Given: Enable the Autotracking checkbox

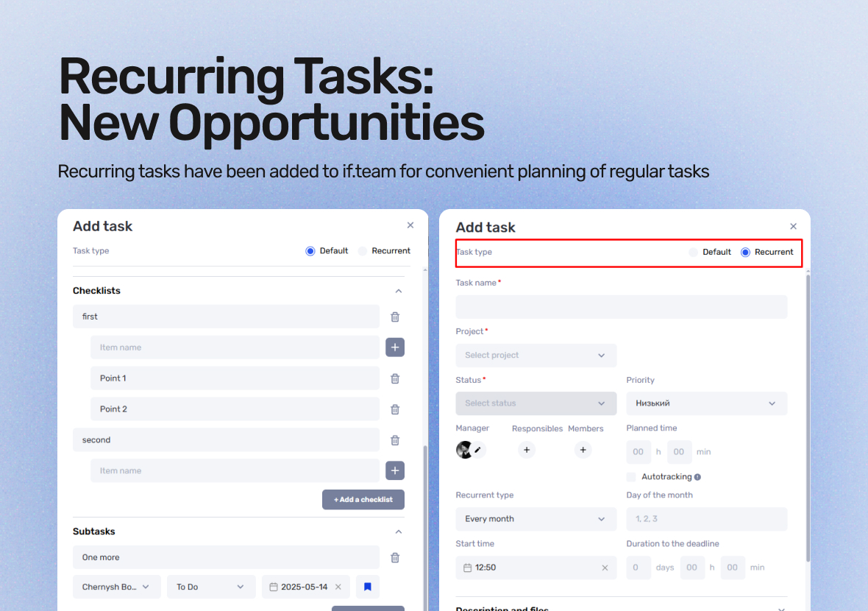Looking at the screenshot, I should click(631, 477).
